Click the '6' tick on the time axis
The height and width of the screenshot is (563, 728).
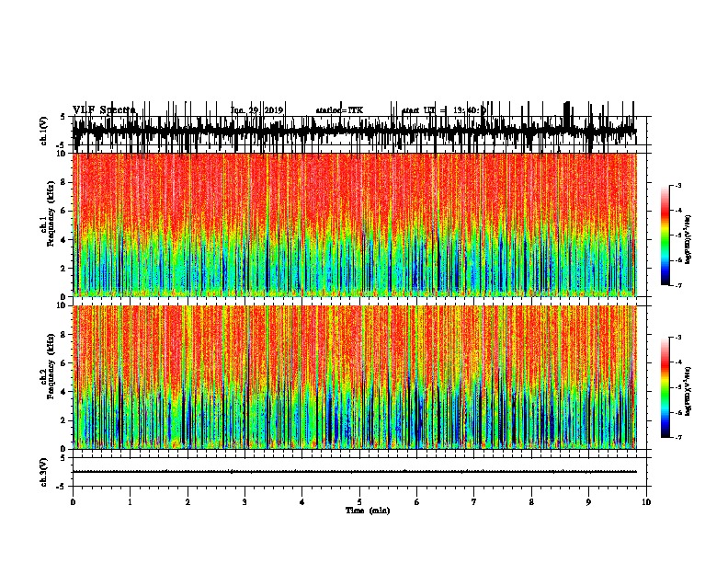coord(417,502)
